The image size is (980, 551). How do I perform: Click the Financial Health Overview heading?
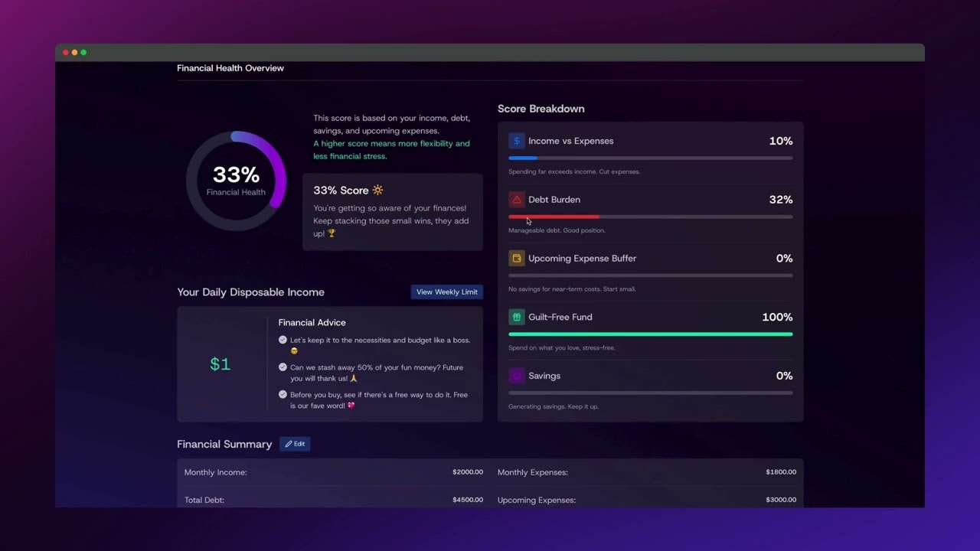[x=230, y=68]
